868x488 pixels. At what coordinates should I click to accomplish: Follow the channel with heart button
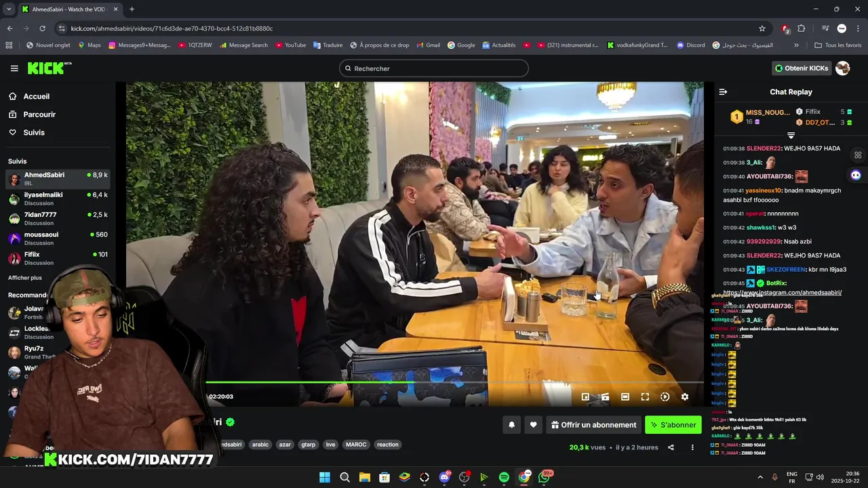(x=533, y=425)
